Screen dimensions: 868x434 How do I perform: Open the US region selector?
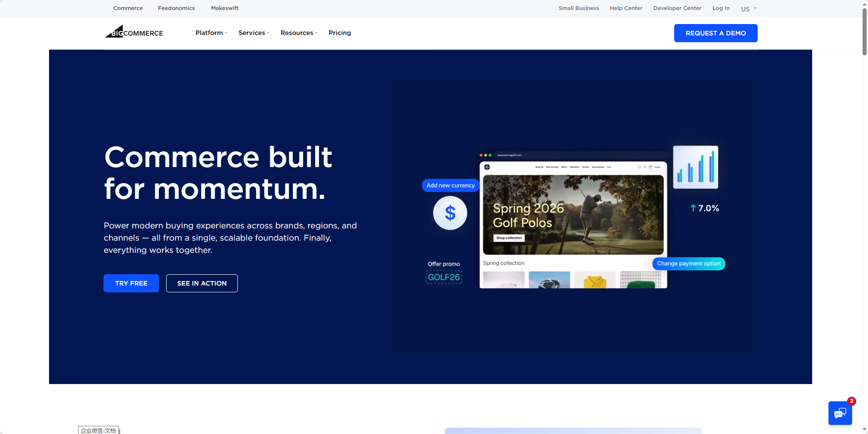coord(749,9)
